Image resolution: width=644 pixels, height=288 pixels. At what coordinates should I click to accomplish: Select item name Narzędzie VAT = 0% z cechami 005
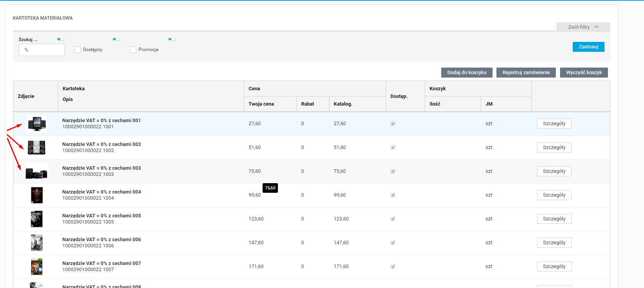102,216
